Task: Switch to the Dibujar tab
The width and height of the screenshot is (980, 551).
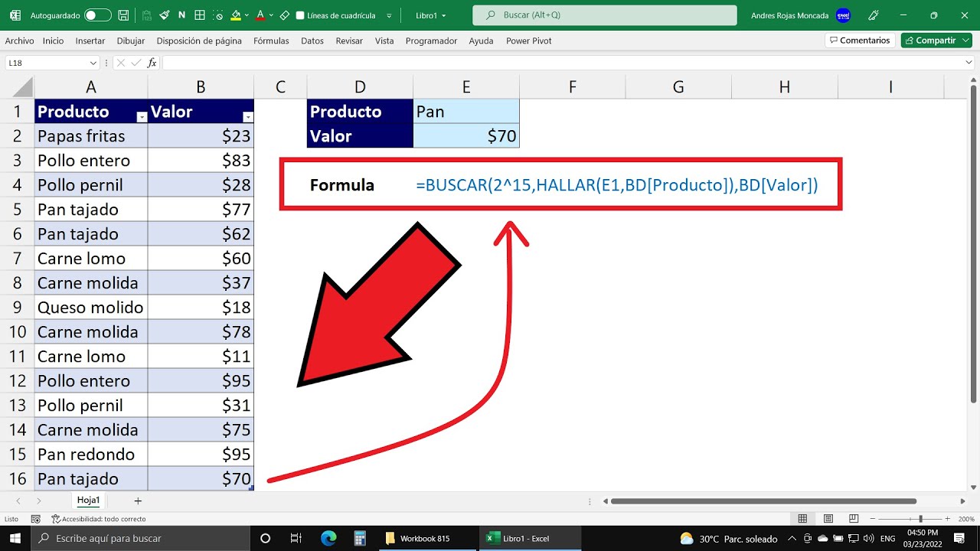Action: 131,41
